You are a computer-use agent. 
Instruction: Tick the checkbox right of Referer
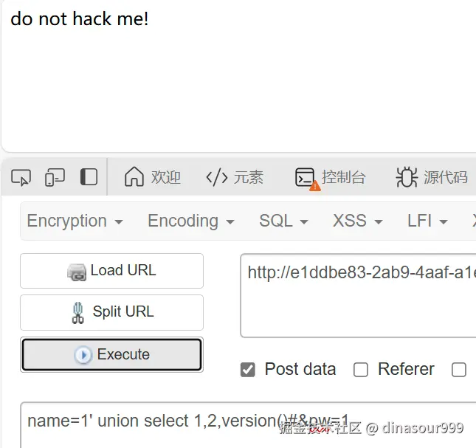(459, 370)
